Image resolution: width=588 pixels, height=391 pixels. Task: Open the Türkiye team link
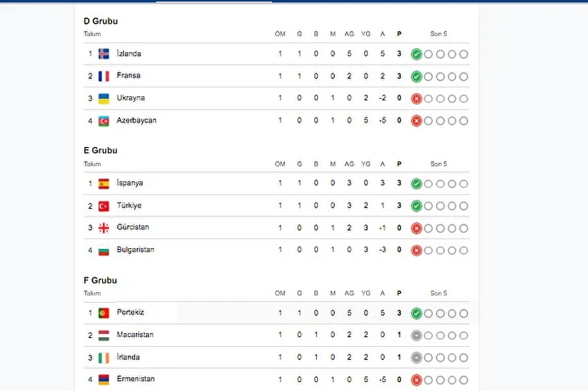(129, 206)
